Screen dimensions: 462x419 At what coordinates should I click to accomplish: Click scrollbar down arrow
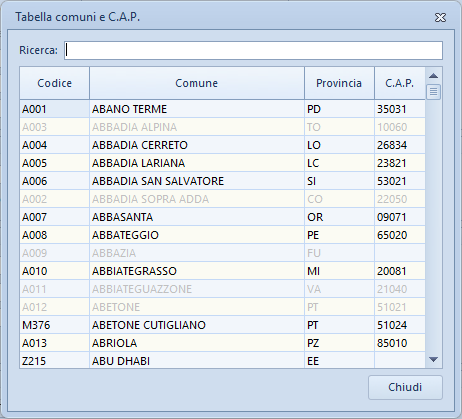tap(433, 359)
